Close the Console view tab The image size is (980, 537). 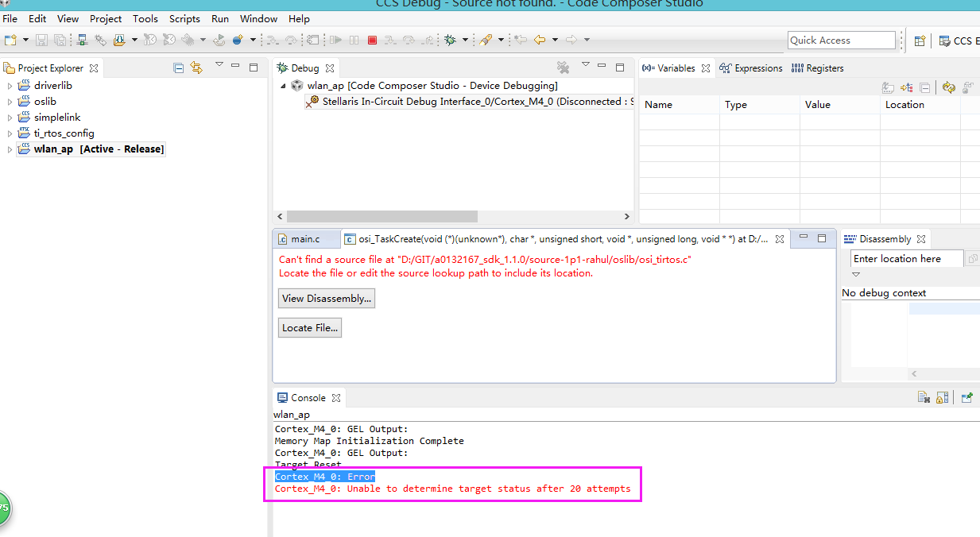click(x=336, y=398)
